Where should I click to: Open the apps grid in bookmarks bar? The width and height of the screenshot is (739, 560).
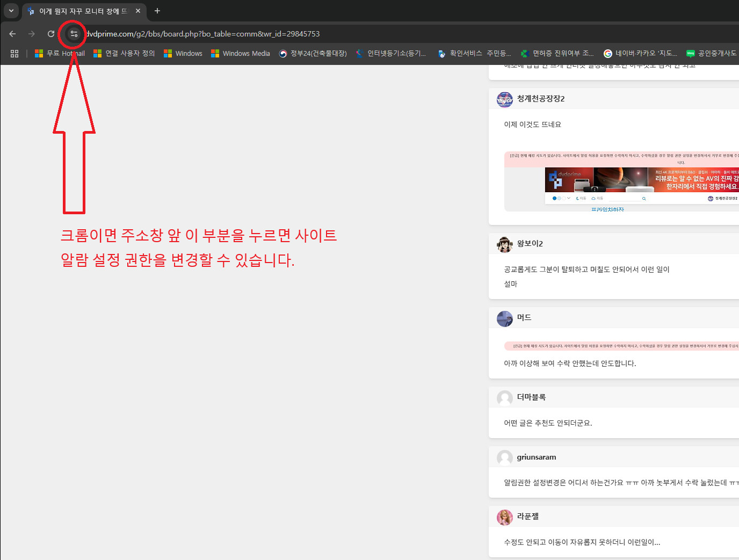(x=15, y=54)
